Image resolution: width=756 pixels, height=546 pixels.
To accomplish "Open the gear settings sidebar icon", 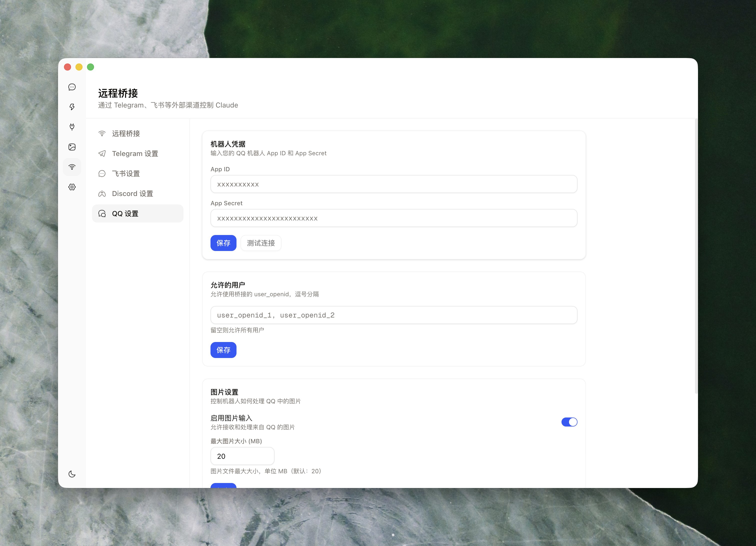I will [x=72, y=187].
